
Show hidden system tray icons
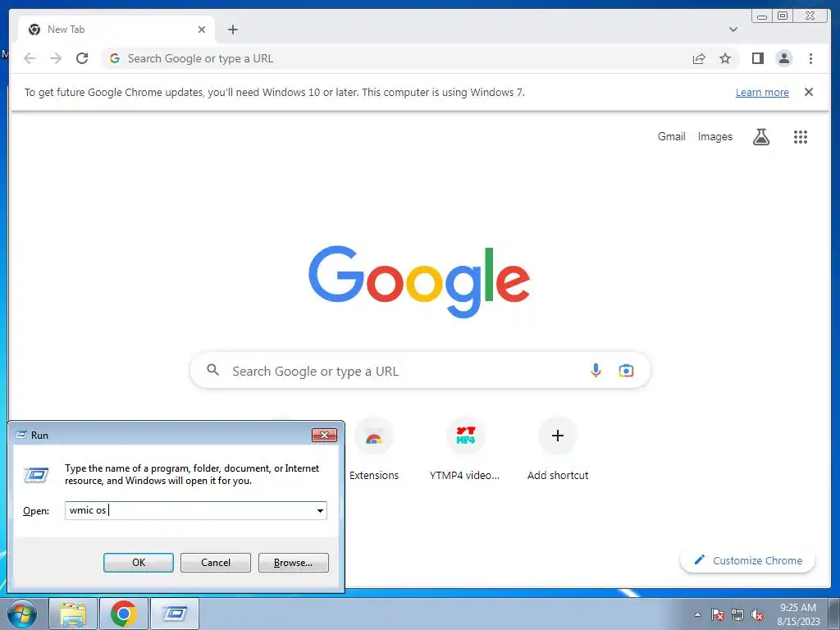pyautogui.click(x=697, y=614)
